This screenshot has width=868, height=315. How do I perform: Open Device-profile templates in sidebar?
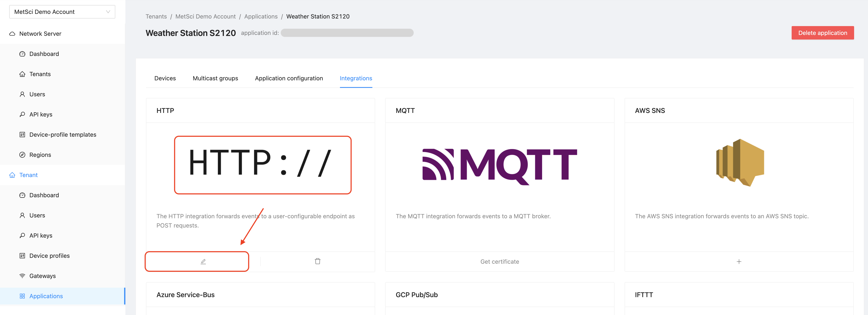[x=63, y=134]
